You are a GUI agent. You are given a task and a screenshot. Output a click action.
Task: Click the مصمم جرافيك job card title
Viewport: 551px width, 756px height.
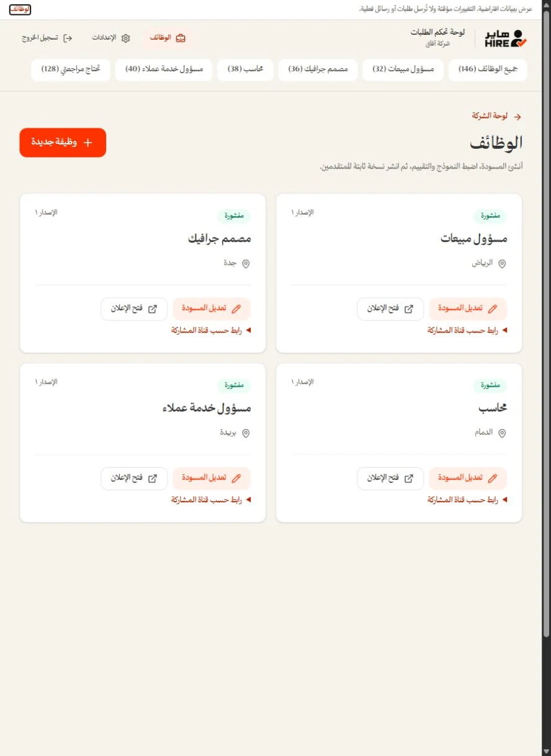click(220, 239)
